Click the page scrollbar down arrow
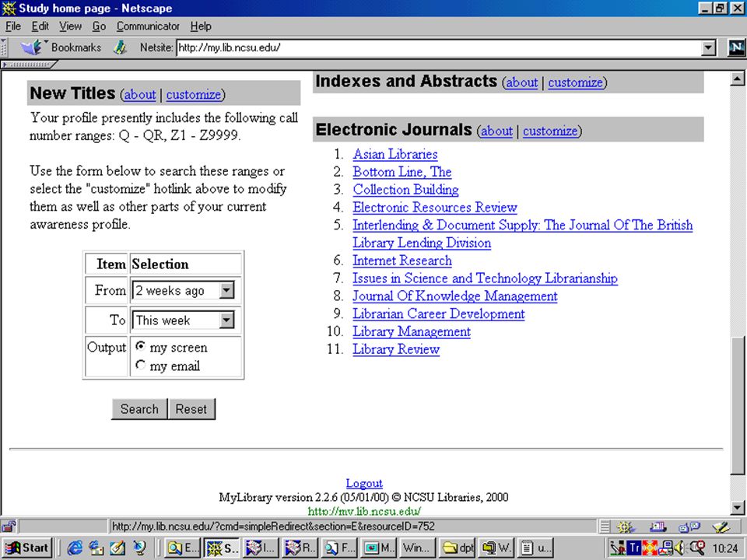This screenshot has width=747, height=560. (x=738, y=508)
